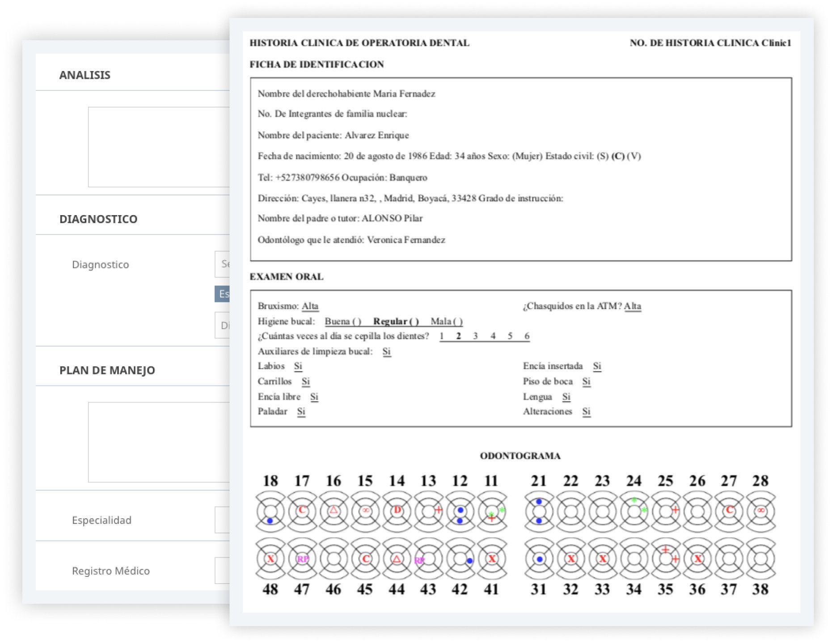Image resolution: width=832 pixels, height=644 pixels.
Task: Click 'Nombre del derechohabiente Maria Fernandez' line
Action: coord(346,93)
